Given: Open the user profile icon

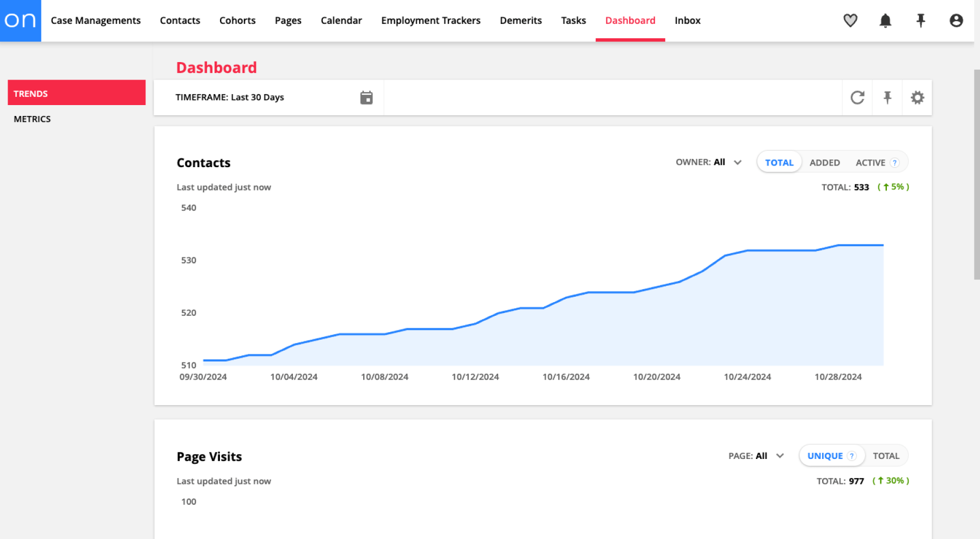Looking at the screenshot, I should [956, 20].
